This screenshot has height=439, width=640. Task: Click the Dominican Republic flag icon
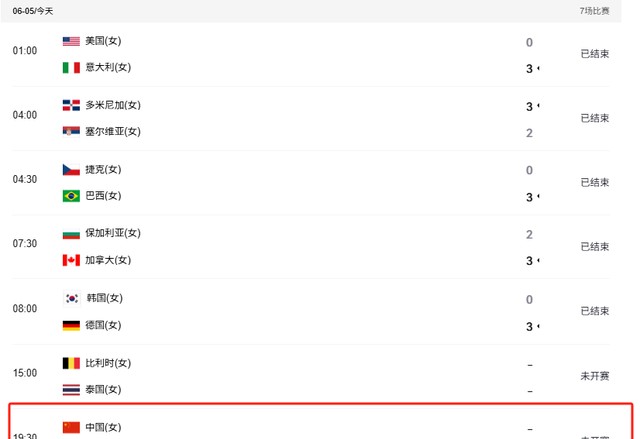[71, 105]
